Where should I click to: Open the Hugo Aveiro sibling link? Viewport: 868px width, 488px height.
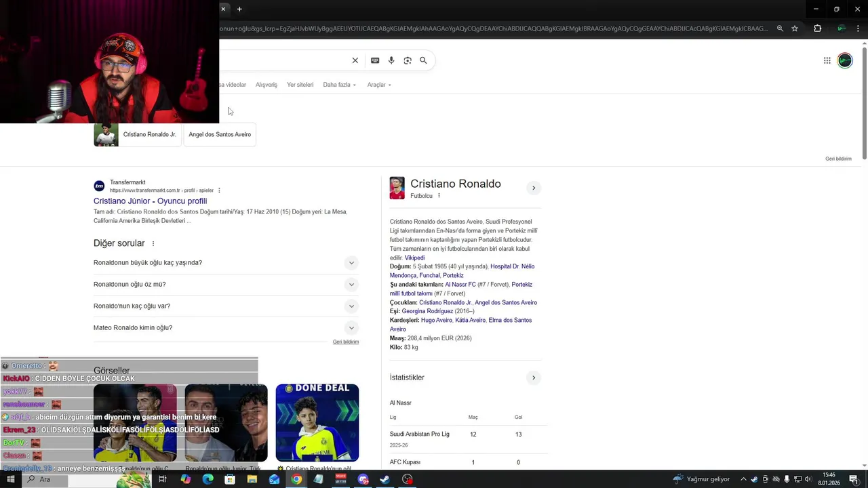(436, 320)
